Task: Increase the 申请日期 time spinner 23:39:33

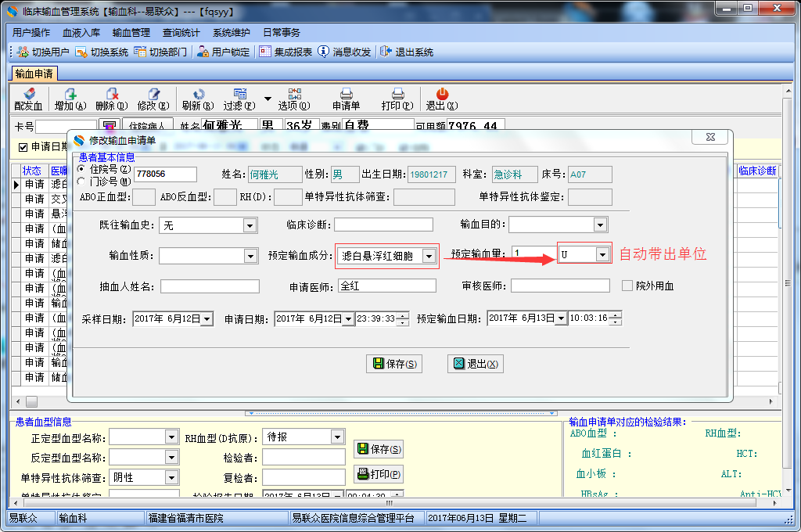Action: tap(404, 316)
